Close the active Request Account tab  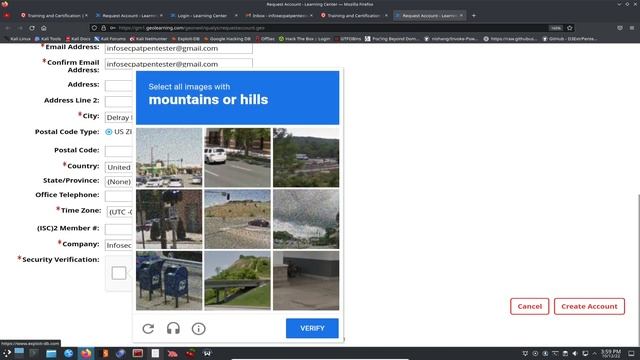tap(461, 16)
